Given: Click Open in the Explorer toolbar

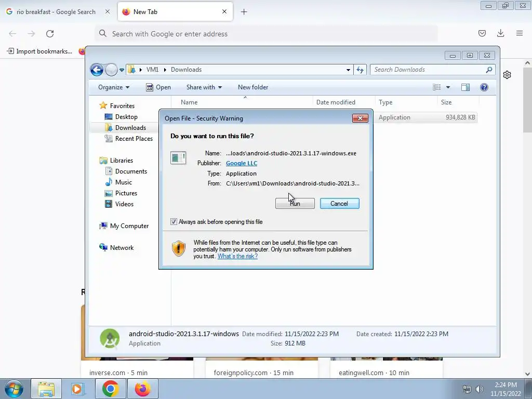Looking at the screenshot, I should coord(158,87).
